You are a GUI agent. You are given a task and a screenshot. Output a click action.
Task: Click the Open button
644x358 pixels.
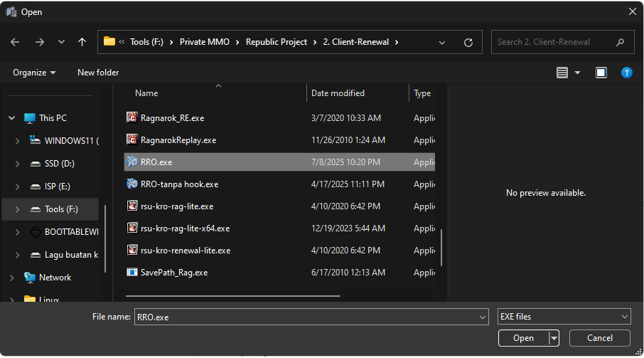523,338
